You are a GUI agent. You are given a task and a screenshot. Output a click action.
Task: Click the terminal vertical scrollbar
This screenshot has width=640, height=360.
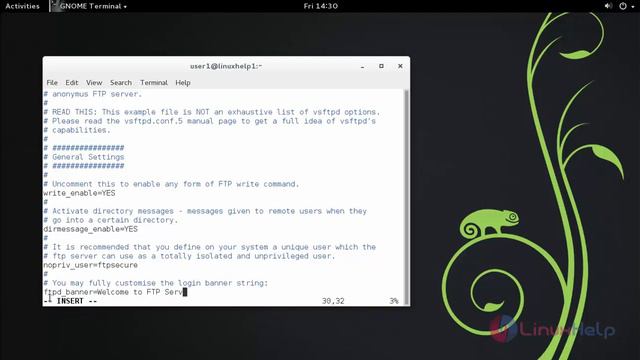pyautogui.click(x=406, y=197)
